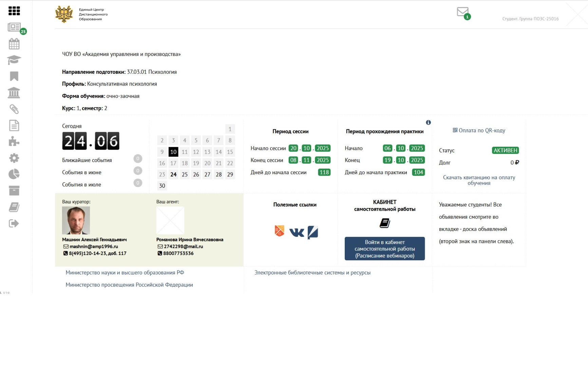Select day 27 in the calendar
The width and height of the screenshot is (588, 365).
click(207, 175)
